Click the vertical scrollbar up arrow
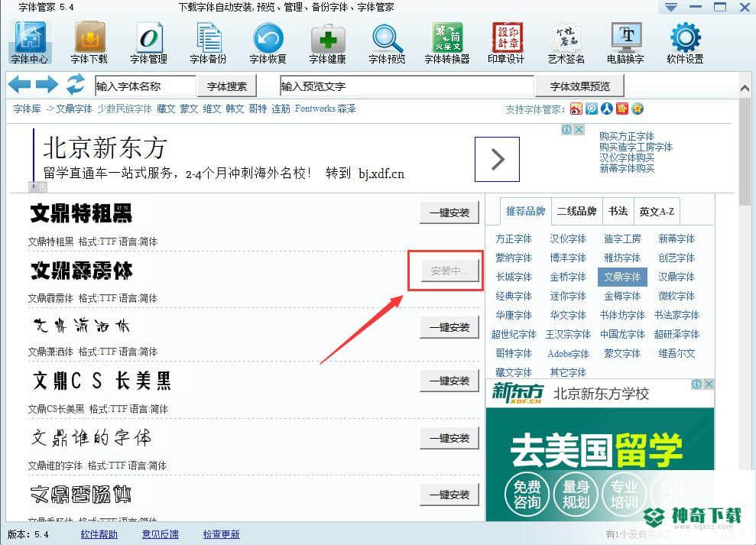The image size is (756, 545). tap(745, 88)
